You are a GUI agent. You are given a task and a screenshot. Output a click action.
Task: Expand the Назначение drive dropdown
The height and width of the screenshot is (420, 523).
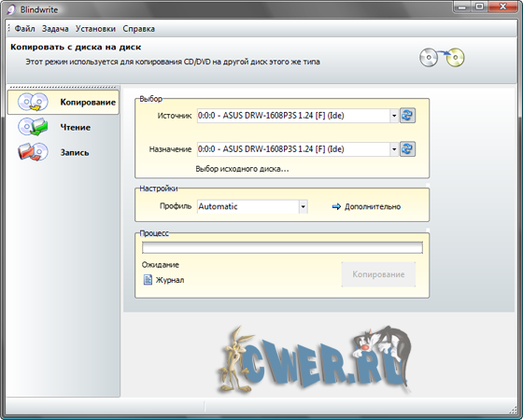pos(394,149)
